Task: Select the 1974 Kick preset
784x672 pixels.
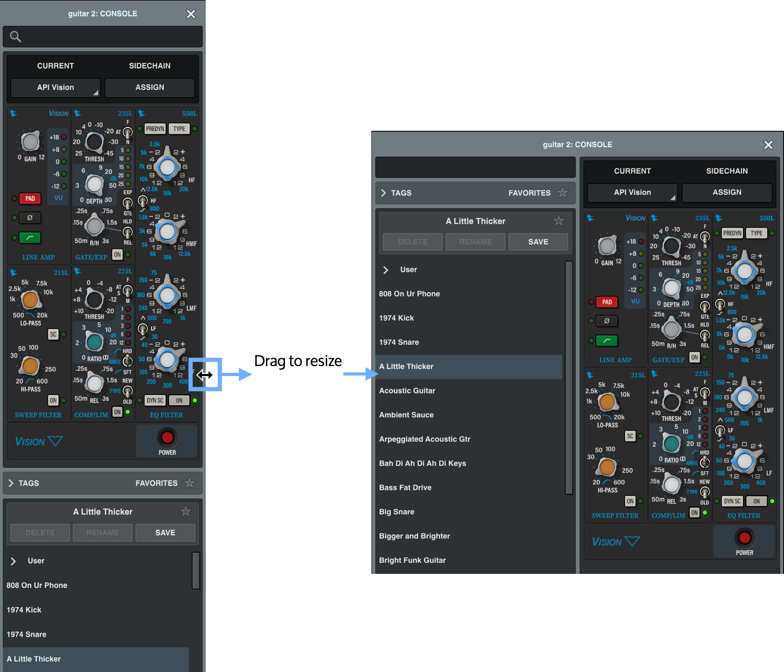Action: click(24, 610)
